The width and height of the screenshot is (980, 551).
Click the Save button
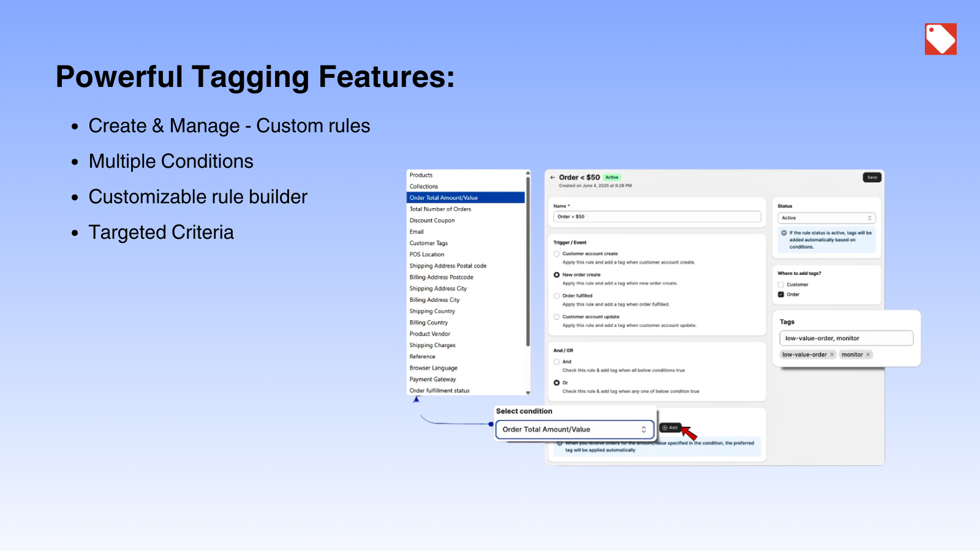(872, 178)
